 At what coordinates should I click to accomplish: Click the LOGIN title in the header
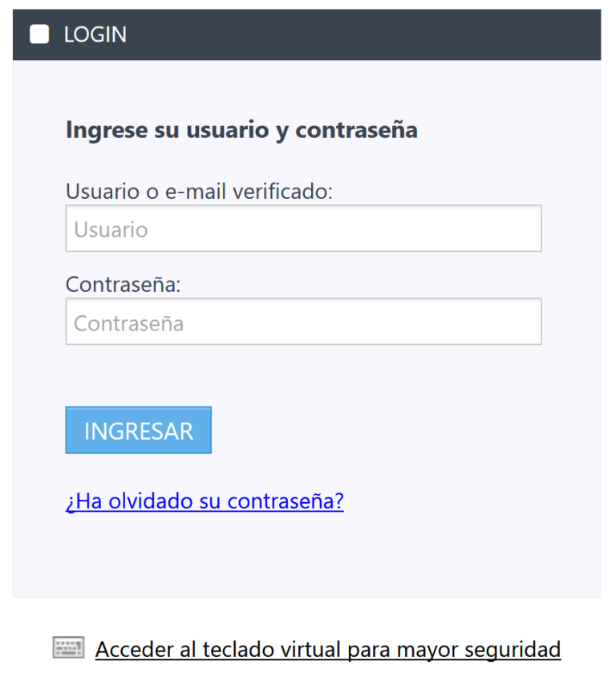95,34
